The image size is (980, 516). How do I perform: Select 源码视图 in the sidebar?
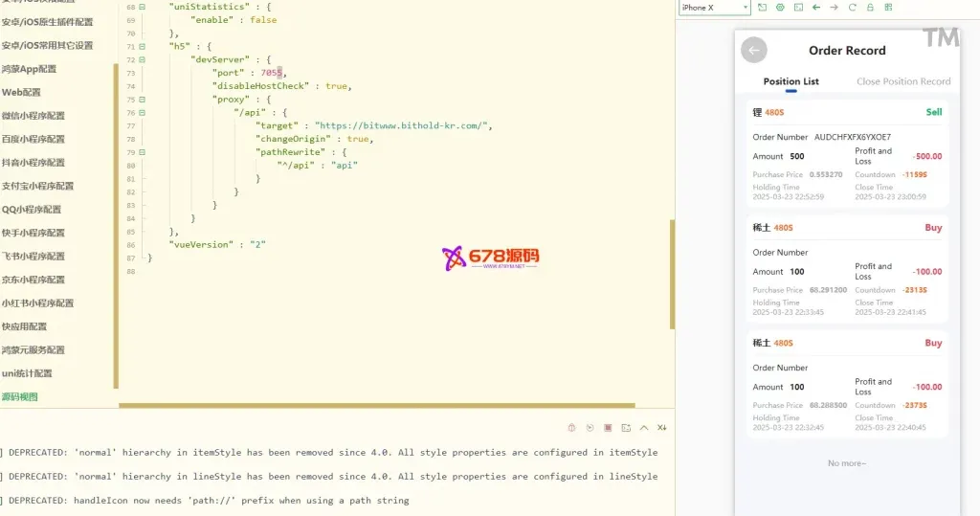[x=20, y=396]
